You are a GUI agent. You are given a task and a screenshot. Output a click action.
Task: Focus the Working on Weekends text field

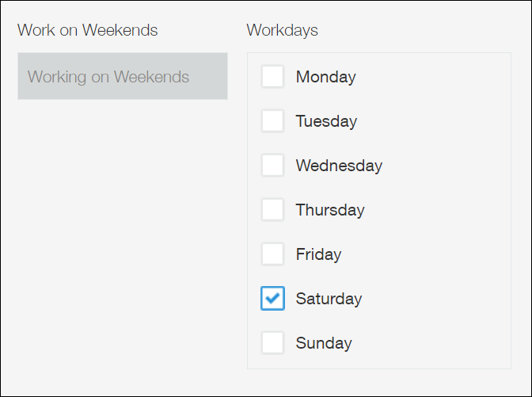[122, 77]
